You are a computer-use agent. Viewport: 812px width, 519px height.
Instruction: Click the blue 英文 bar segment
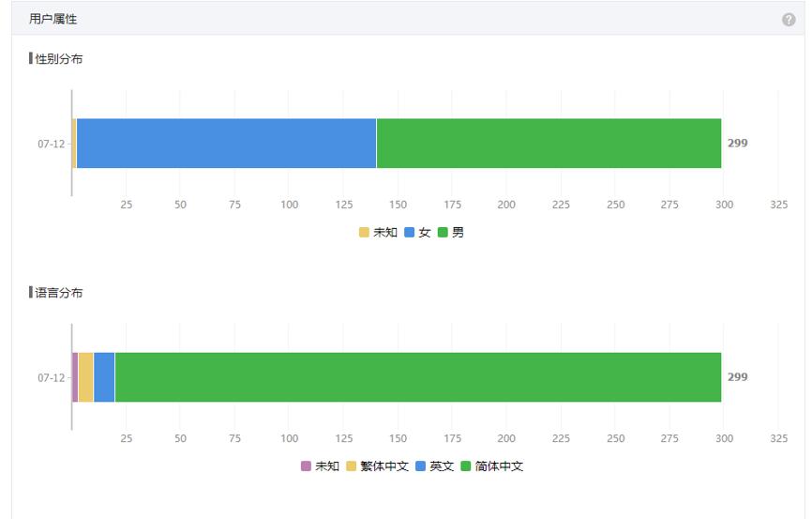(x=104, y=377)
